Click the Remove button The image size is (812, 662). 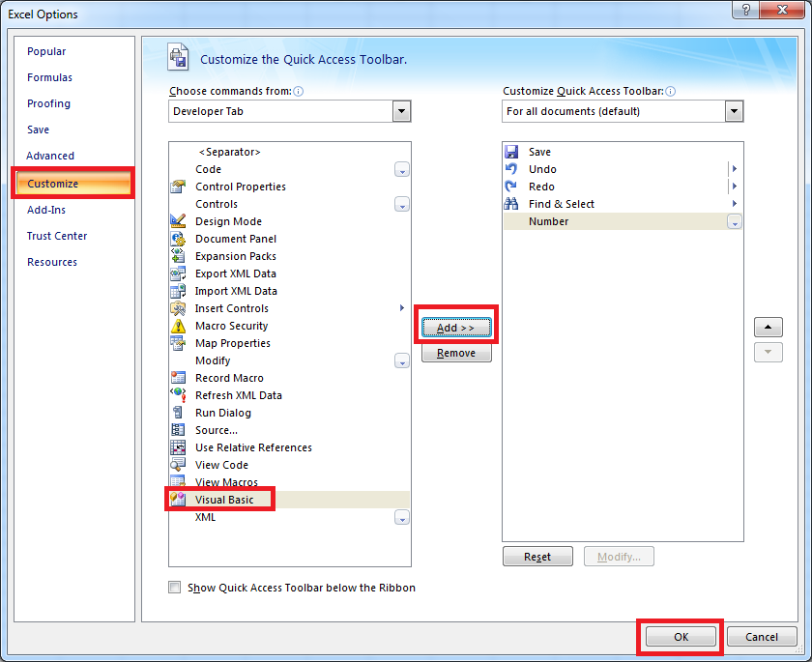455,353
